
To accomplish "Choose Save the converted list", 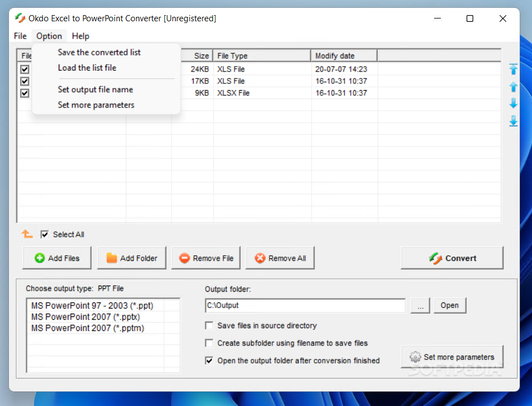I will (99, 52).
